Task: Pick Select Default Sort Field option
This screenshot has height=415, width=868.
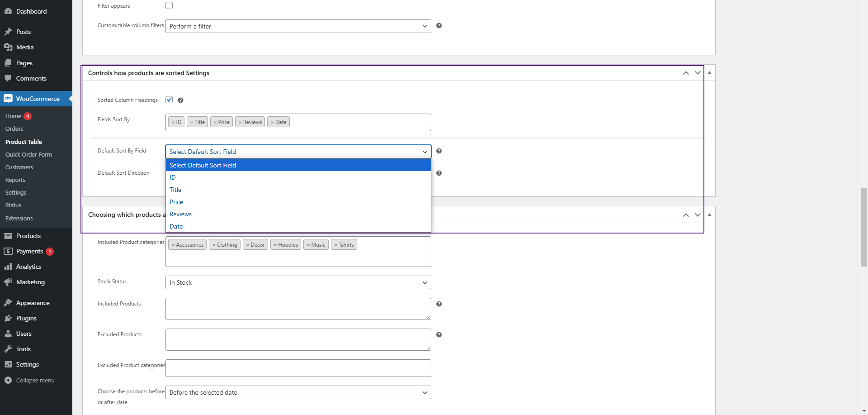Action: (298, 165)
